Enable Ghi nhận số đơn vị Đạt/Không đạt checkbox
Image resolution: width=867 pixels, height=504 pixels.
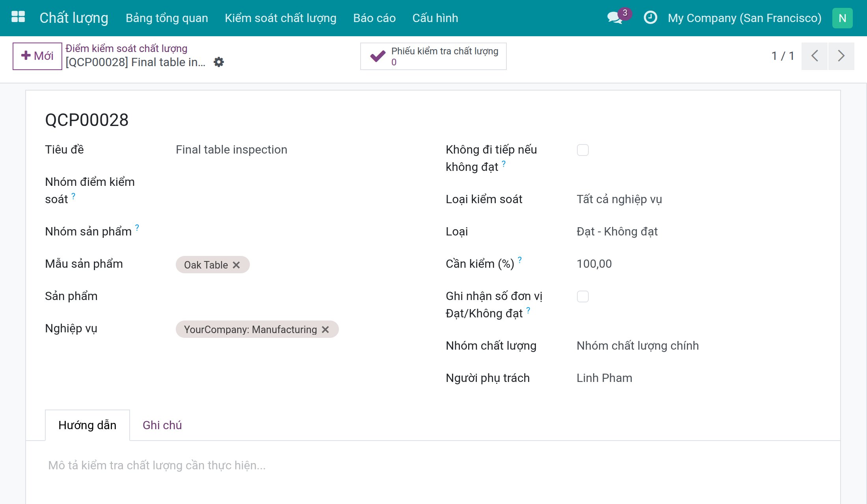coord(582,296)
